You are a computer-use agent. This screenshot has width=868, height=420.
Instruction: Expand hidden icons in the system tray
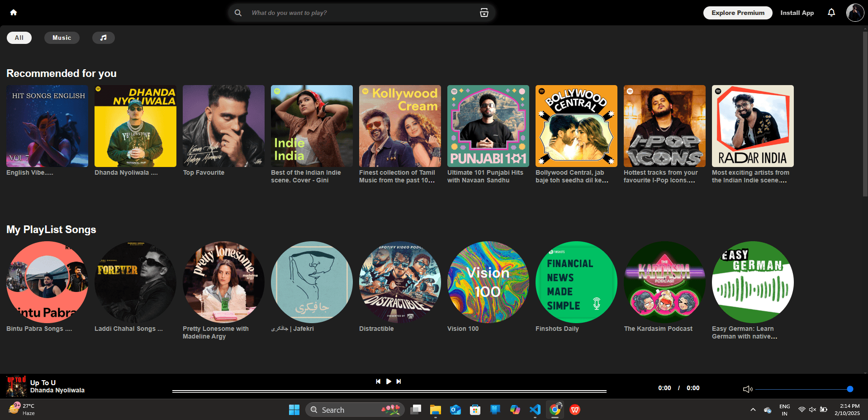753,410
